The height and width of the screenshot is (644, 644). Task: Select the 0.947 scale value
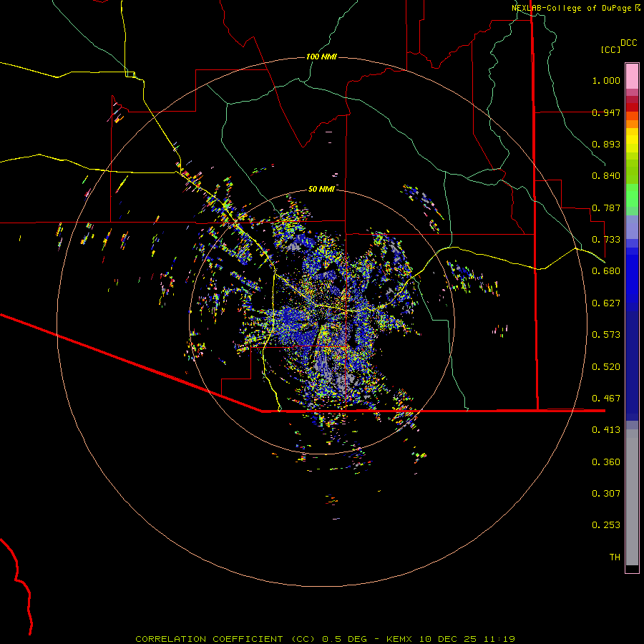[x=606, y=112]
